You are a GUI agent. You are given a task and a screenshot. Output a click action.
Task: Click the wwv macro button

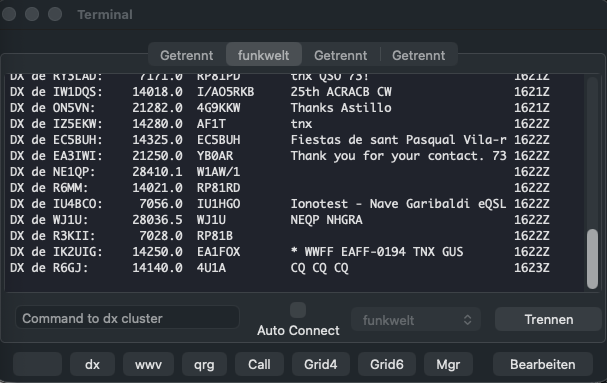coord(148,364)
